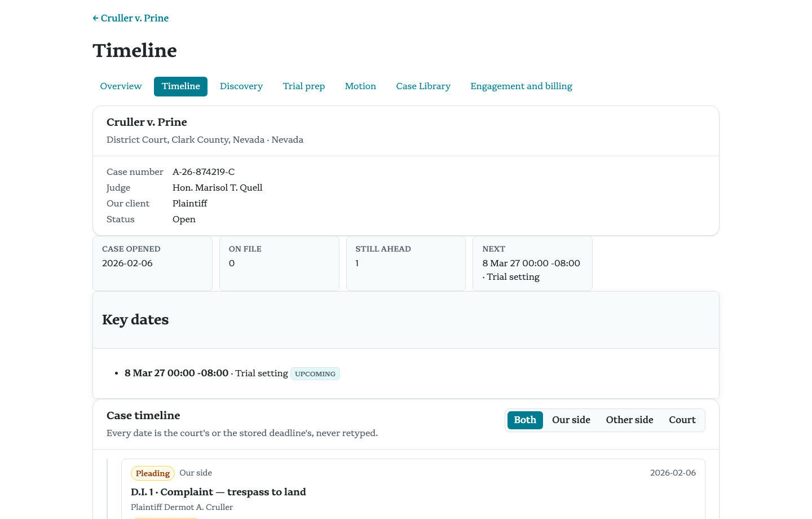Click the Case Opened date 2026-02-06 card

click(152, 263)
